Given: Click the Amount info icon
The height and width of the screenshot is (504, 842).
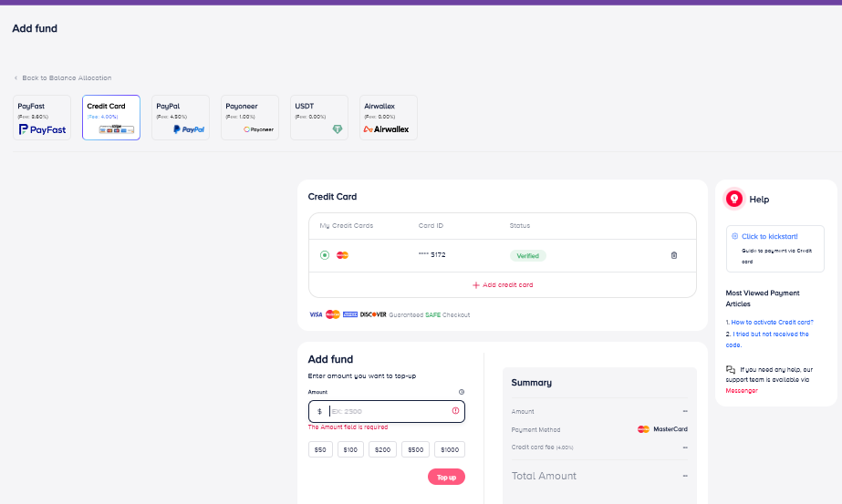Looking at the screenshot, I should pos(461,392).
